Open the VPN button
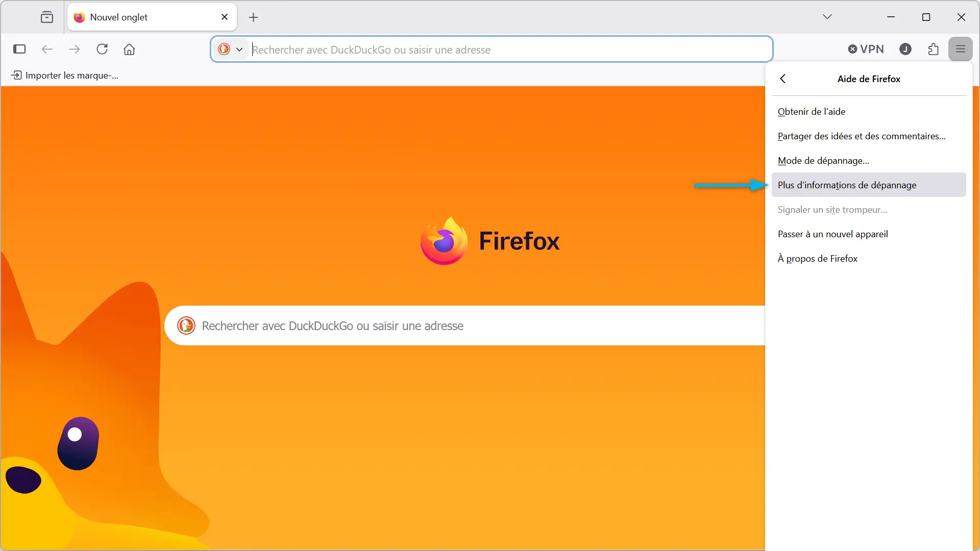This screenshot has width=980, height=551. (x=866, y=49)
